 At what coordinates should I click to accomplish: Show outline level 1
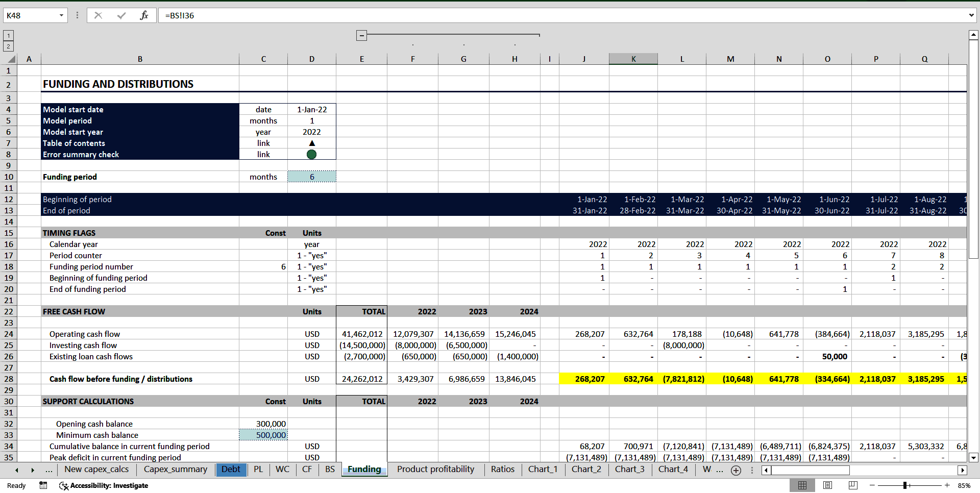click(x=9, y=35)
